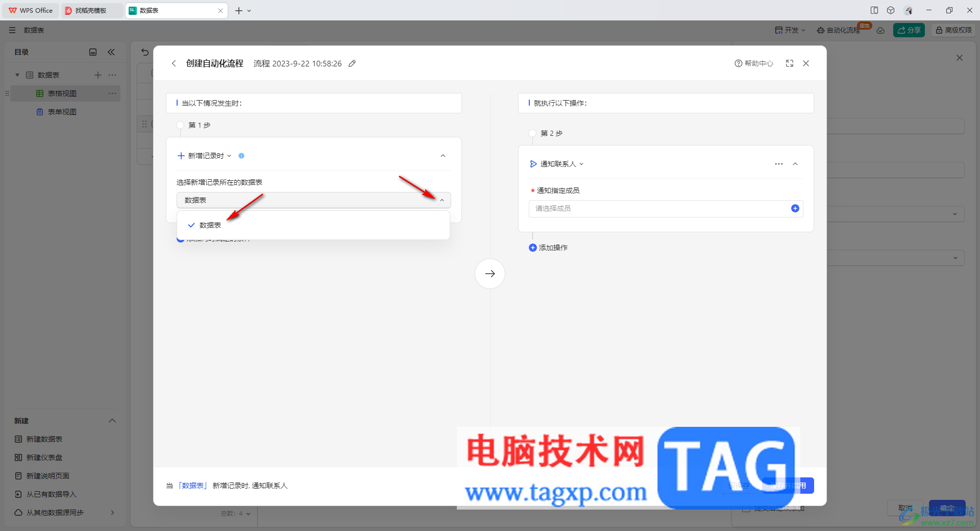Select 数据表 option in dropdown list
The height and width of the screenshot is (531, 980).
(x=313, y=225)
